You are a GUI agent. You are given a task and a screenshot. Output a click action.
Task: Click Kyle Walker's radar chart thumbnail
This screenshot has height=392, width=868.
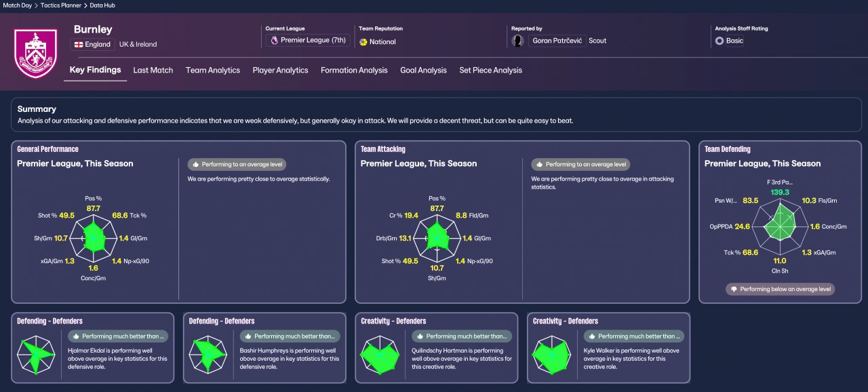(x=553, y=355)
